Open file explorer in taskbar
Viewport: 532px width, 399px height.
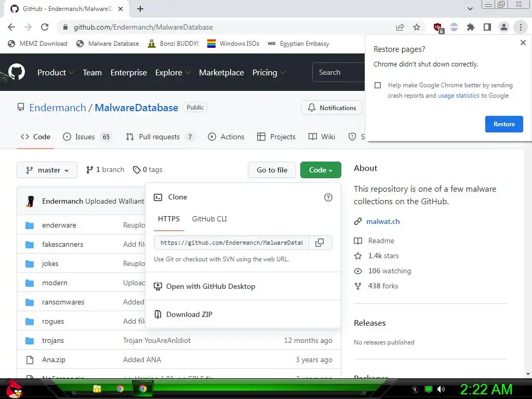pyautogui.click(x=97, y=389)
